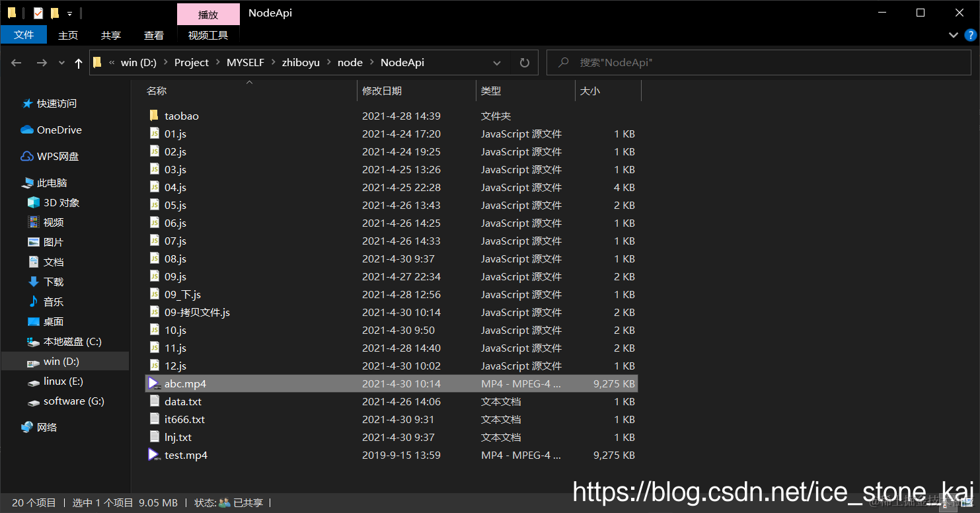
Task: Select 此电脑 in navigation pane
Action: 44,182
